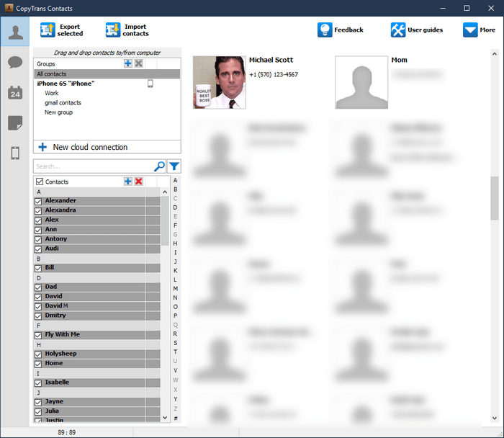The height and width of the screenshot is (438, 504).
Task: Select the Jayne contact
Action: coord(97,402)
